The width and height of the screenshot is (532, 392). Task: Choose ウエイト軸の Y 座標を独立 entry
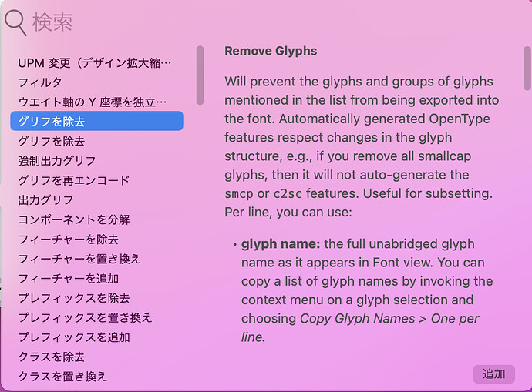click(96, 102)
